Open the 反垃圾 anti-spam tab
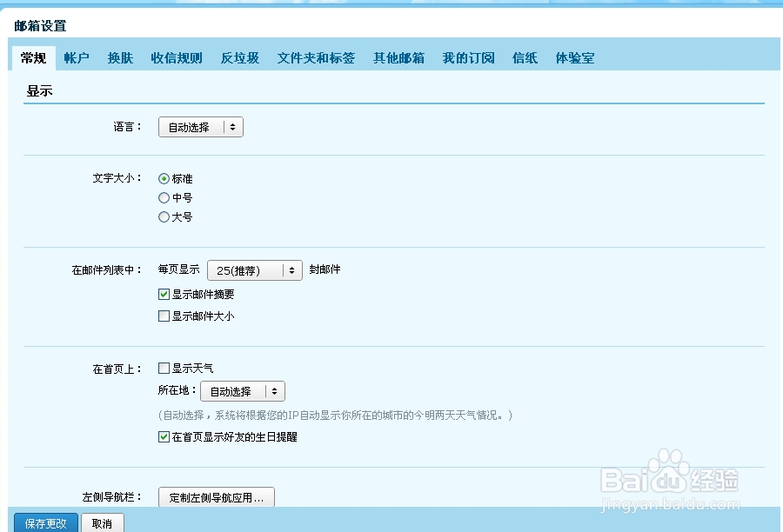The width and height of the screenshot is (783, 532). (239, 57)
